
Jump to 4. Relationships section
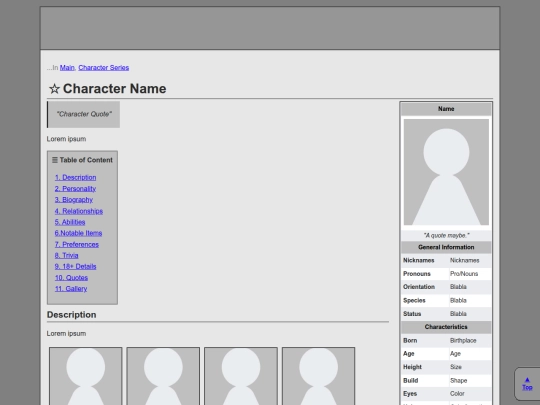pyautogui.click(x=79, y=211)
